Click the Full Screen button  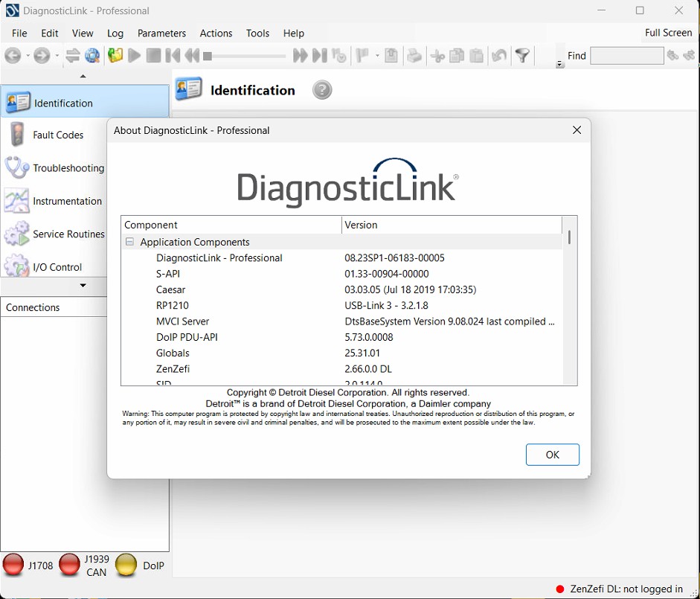click(x=668, y=33)
